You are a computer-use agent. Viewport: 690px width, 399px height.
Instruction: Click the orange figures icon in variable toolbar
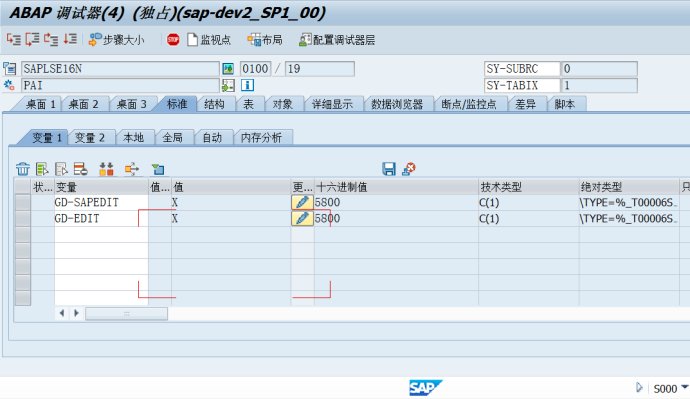pos(106,168)
